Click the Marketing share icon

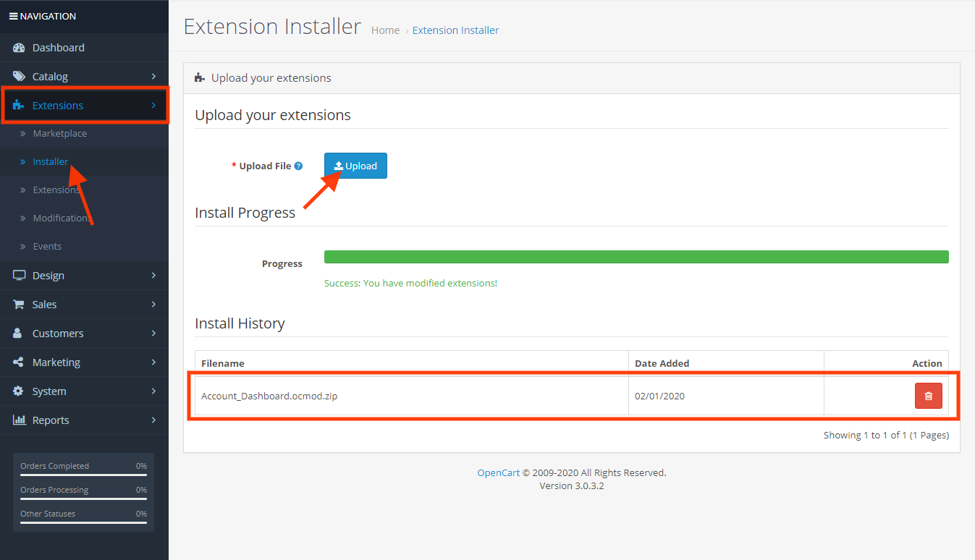[x=18, y=362]
